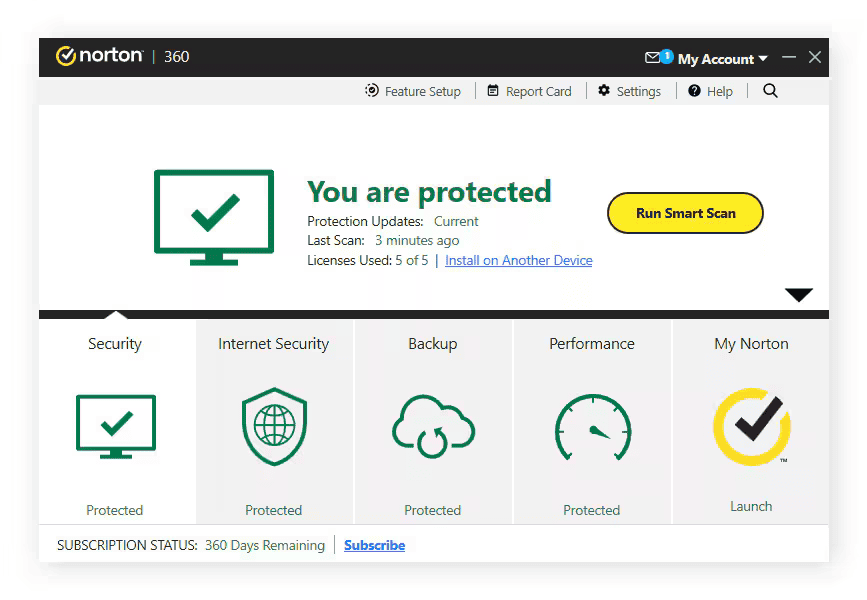867x600 pixels.
Task: Click Protected status under Performance
Action: (x=592, y=510)
